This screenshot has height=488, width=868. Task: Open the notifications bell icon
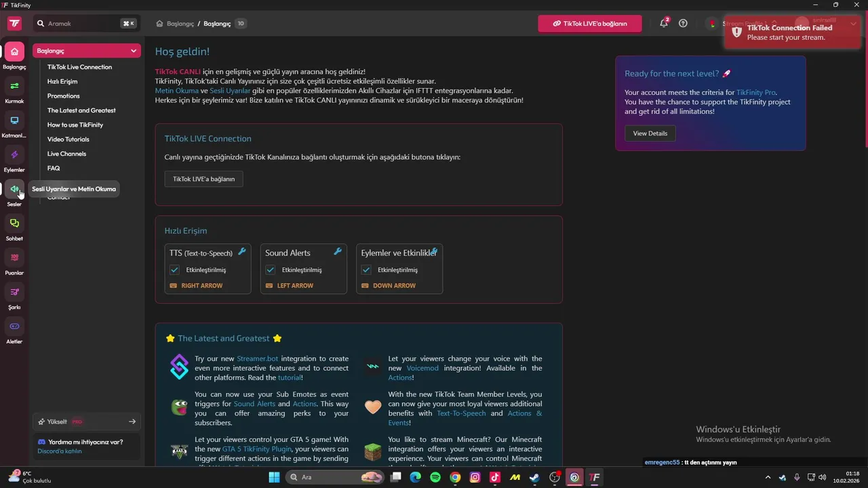(x=664, y=23)
